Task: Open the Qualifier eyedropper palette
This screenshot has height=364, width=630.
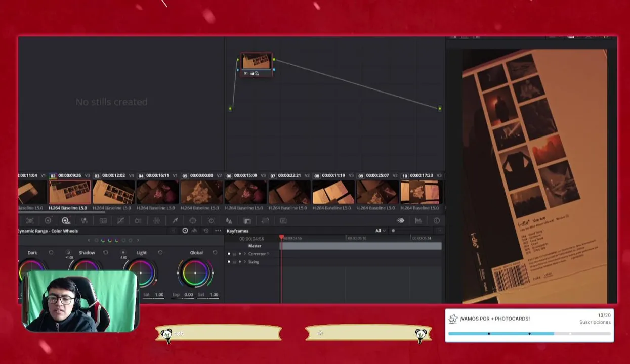Action: coord(175,220)
